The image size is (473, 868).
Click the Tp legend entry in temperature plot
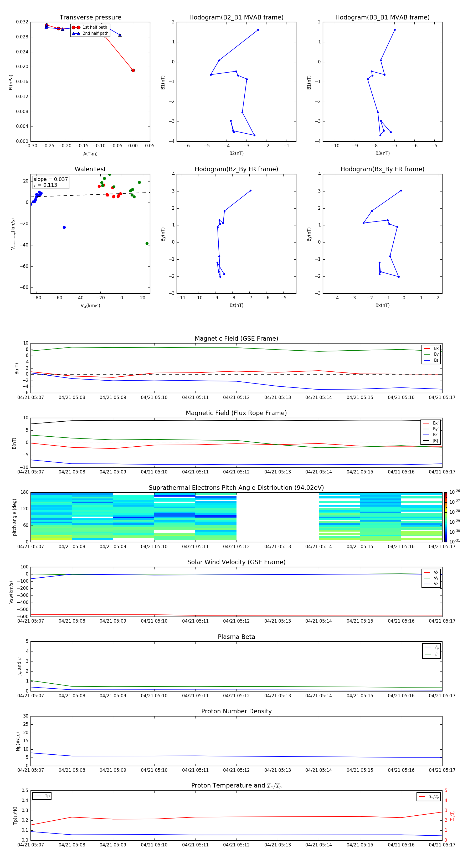tap(42, 796)
